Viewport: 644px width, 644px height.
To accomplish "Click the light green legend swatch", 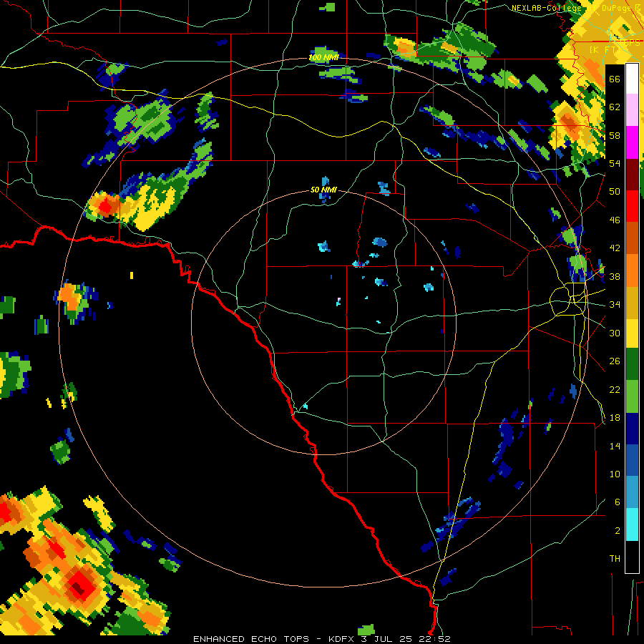I will 632,396.
